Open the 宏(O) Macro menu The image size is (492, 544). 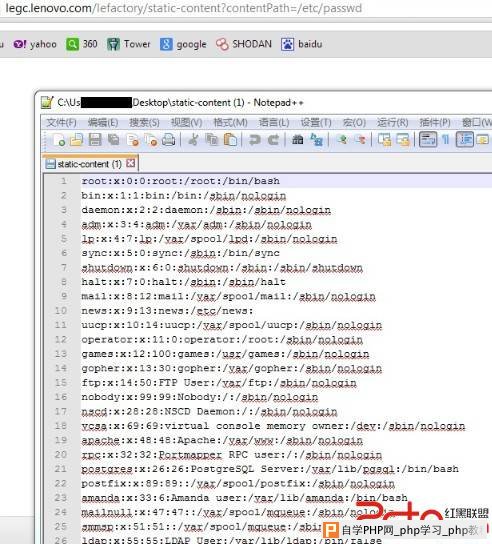[354, 122]
